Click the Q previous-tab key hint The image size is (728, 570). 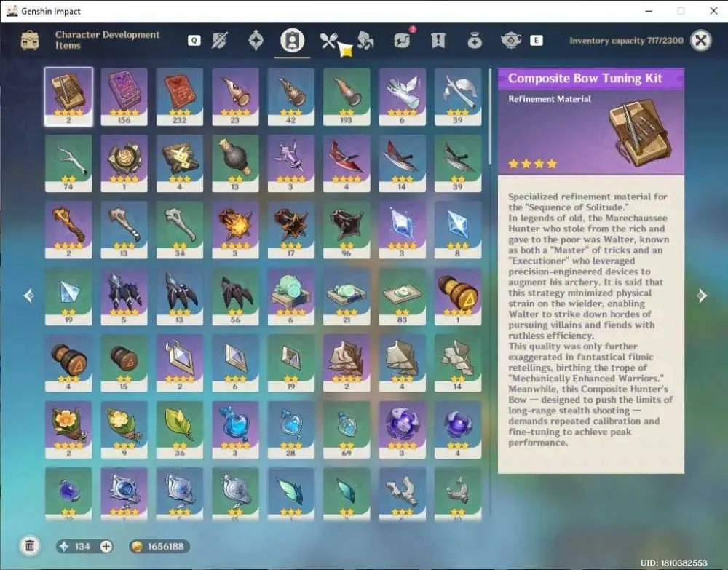[x=194, y=41]
